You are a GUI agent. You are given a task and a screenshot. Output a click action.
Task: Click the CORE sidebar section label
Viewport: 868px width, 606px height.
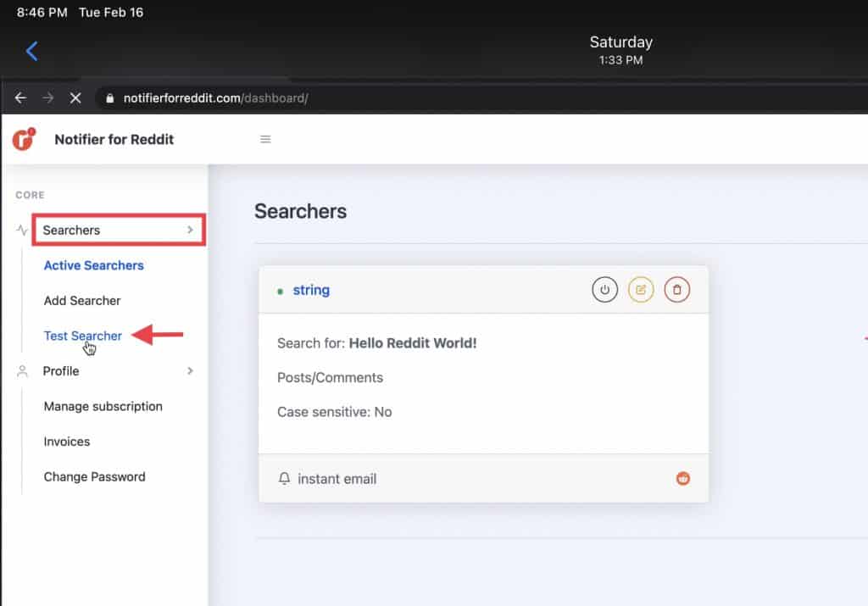(30, 195)
